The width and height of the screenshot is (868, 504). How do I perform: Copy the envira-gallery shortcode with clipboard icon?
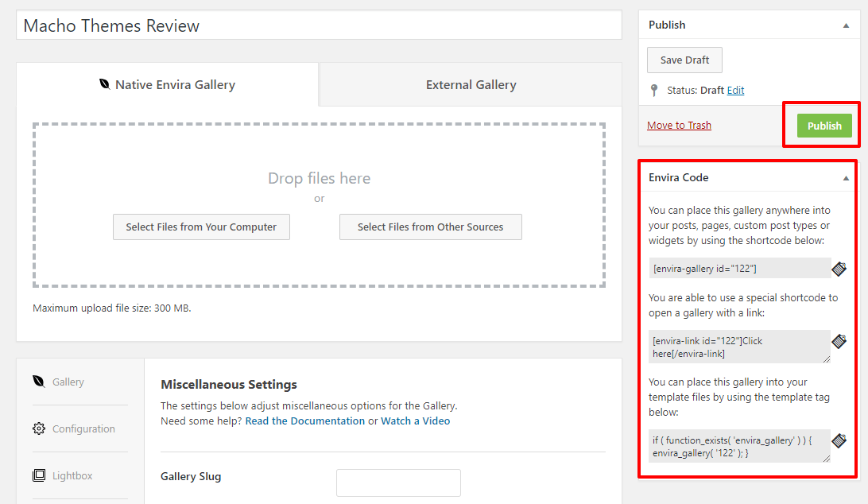(839, 269)
